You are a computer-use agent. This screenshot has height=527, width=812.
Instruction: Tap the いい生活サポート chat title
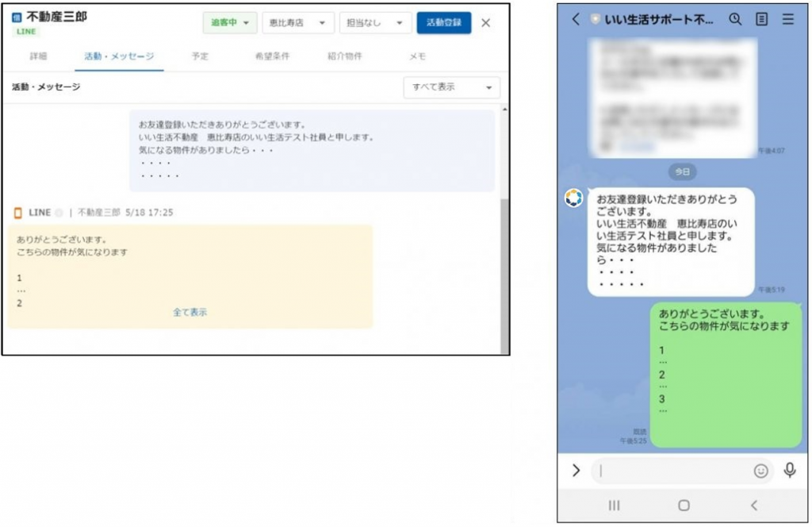(x=659, y=20)
